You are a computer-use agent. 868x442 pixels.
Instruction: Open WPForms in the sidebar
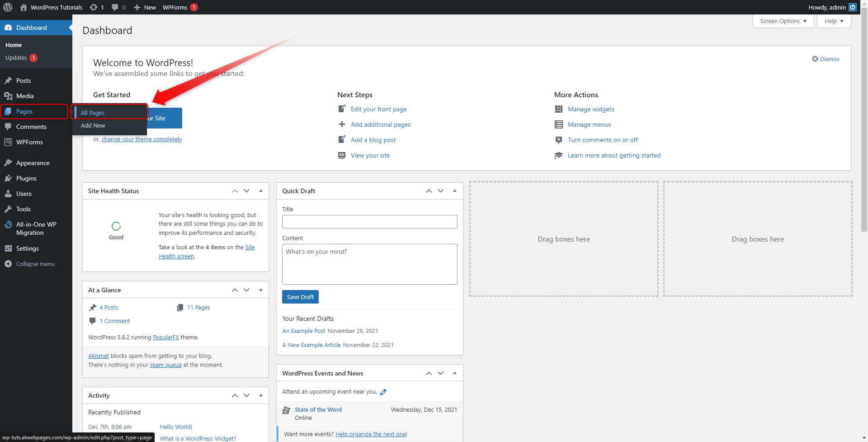point(29,142)
